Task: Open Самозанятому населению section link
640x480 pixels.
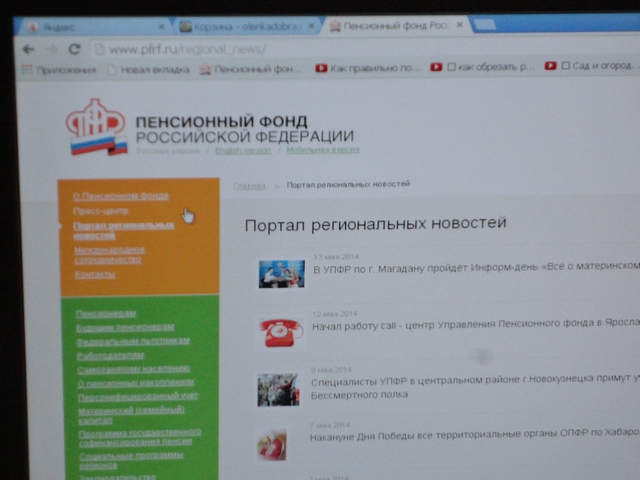Action: 133,369
